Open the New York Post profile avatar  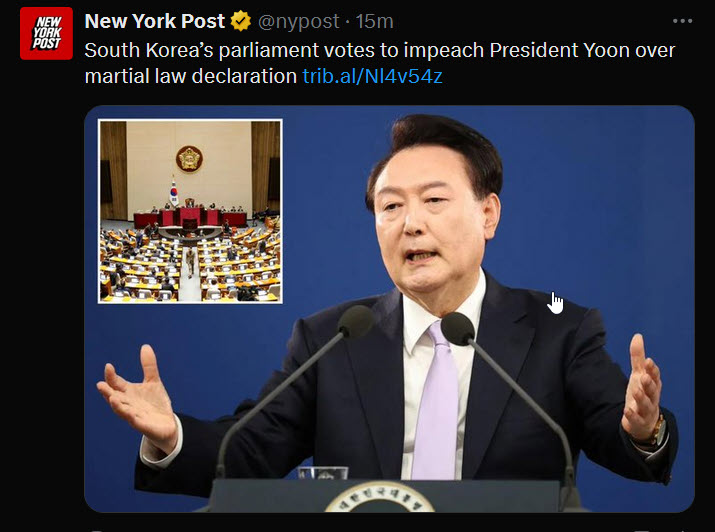(x=46, y=33)
